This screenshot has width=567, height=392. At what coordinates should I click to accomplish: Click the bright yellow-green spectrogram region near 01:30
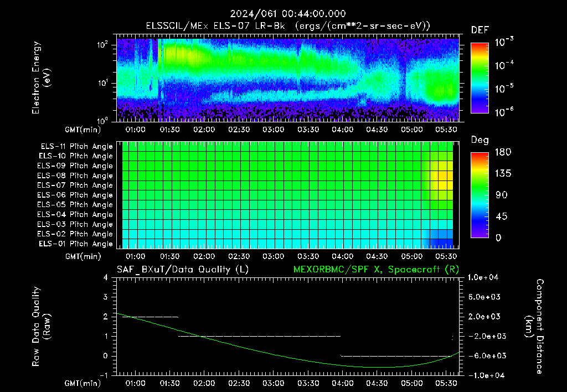click(181, 54)
